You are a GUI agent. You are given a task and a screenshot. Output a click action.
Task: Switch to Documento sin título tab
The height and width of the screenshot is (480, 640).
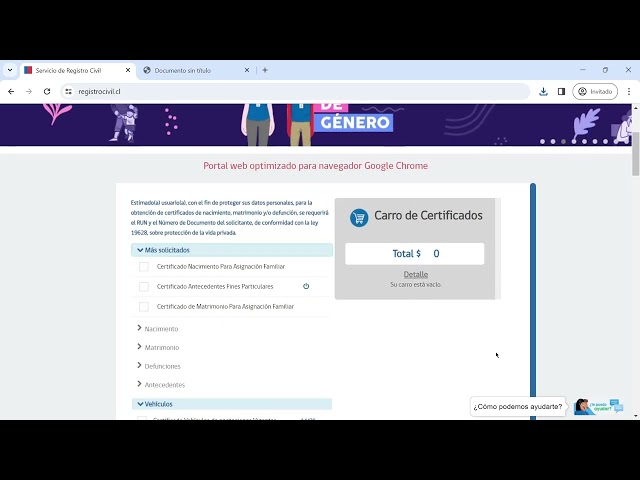pyautogui.click(x=196, y=70)
